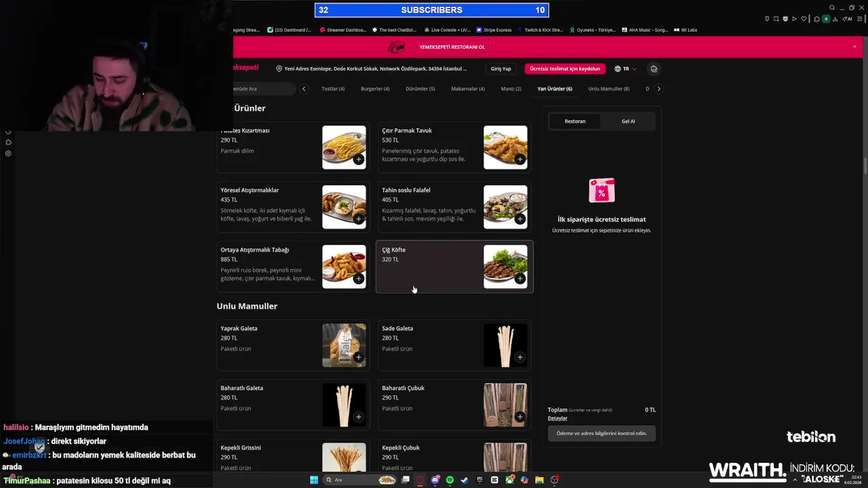Viewport: 868px width, 488px height.
Task: Open the browser extensions icon
Action: (816, 19)
